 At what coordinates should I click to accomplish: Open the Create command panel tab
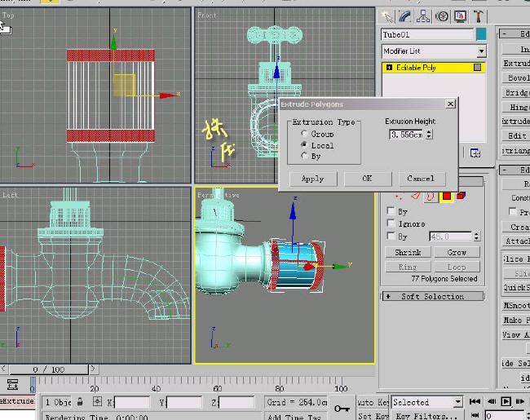pyautogui.click(x=387, y=16)
